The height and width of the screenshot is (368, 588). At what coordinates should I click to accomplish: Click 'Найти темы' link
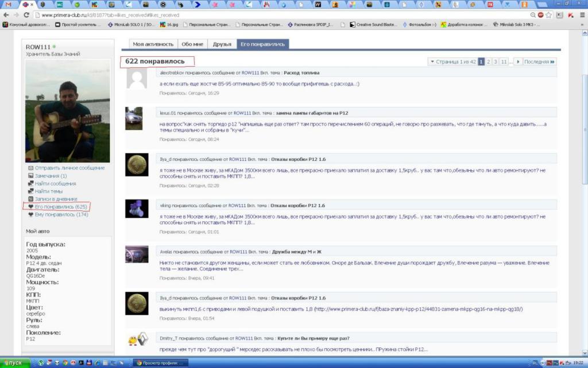(49, 191)
